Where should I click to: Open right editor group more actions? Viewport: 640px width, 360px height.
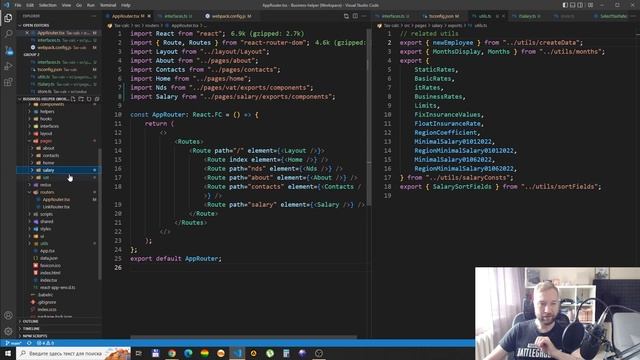[634, 16]
